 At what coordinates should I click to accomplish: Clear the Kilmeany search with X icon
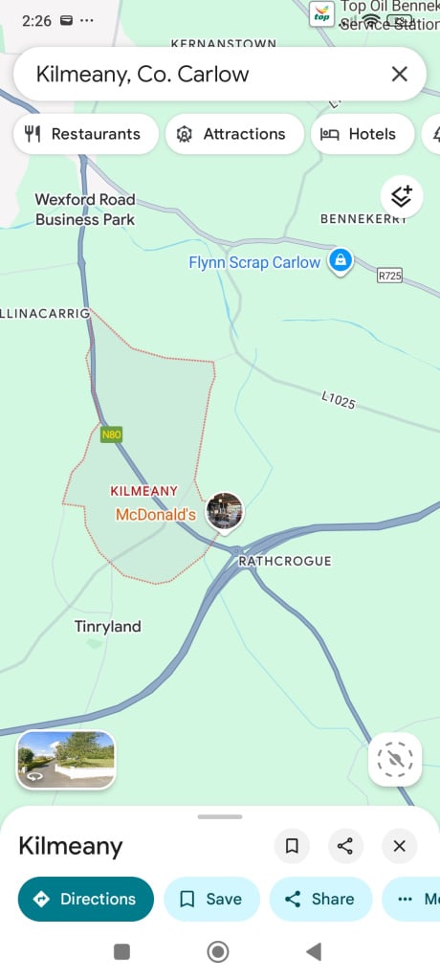[x=400, y=75]
